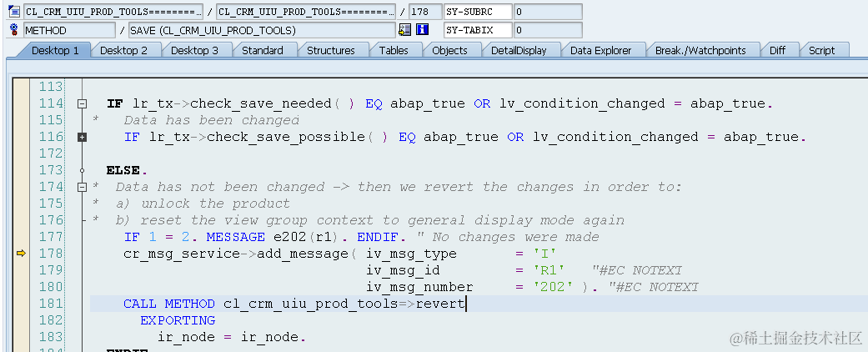This screenshot has width=868, height=352.
Task: Click the 'I' literal on line 178
Action: pos(544,254)
